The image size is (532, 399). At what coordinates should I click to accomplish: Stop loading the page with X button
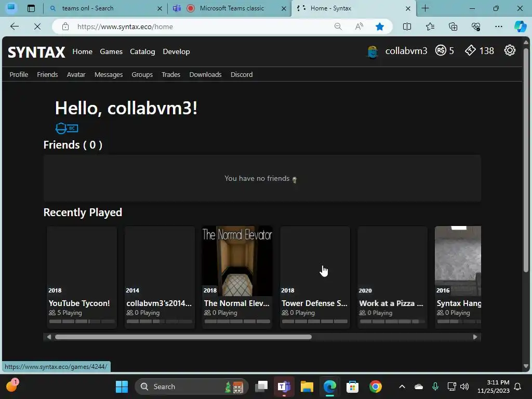tap(37, 26)
